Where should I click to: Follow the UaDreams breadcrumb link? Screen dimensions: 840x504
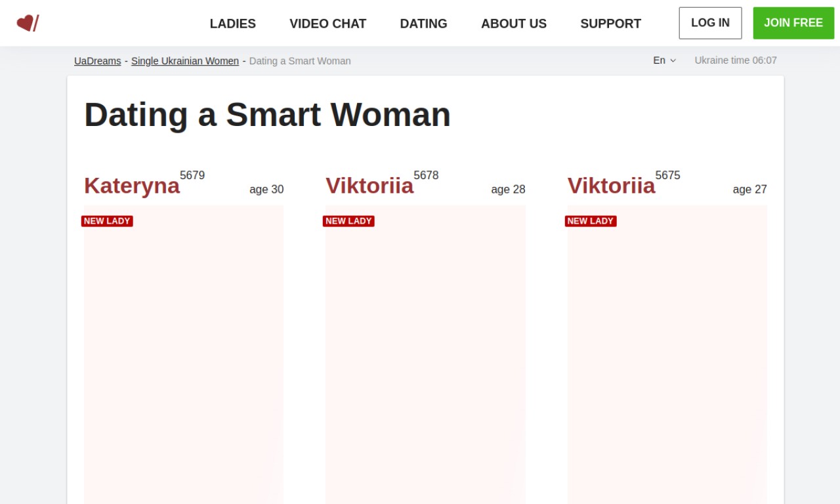[98, 61]
